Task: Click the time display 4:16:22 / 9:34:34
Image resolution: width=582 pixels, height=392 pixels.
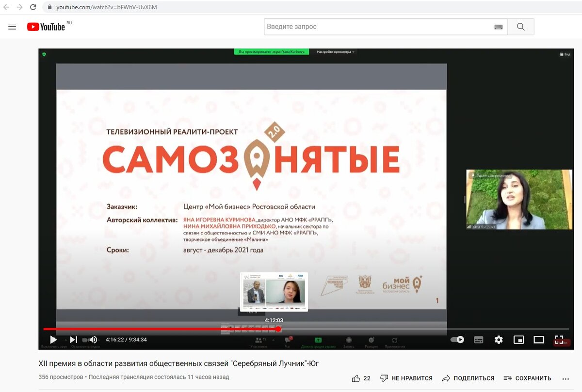Action: tap(126, 340)
